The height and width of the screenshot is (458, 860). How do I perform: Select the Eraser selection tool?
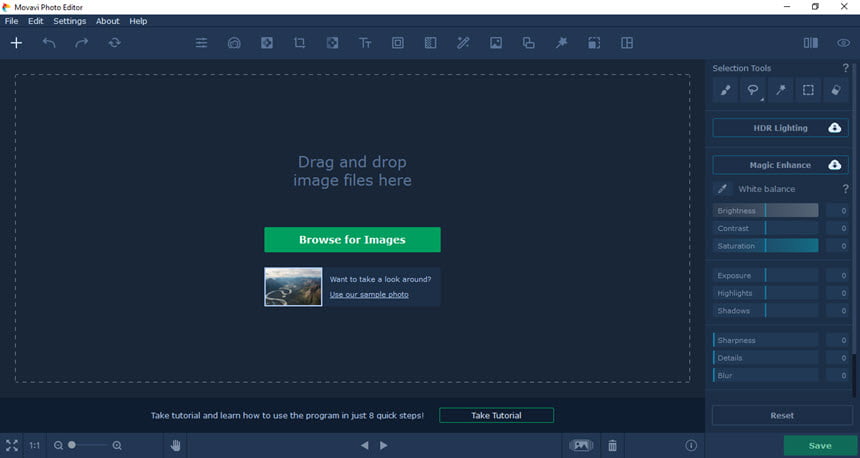tap(836, 90)
